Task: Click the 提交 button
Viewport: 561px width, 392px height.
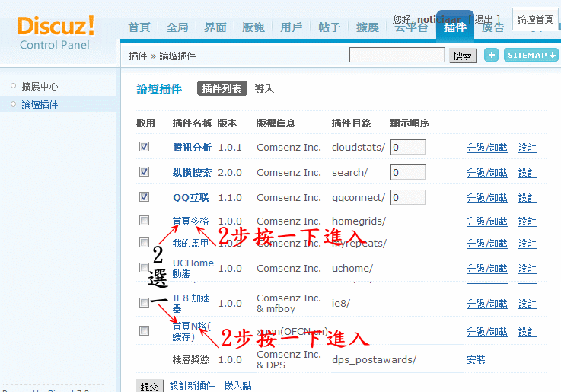Action: 149,386
